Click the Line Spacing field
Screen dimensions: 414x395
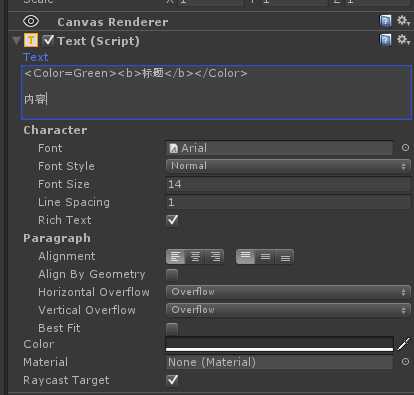click(288, 202)
